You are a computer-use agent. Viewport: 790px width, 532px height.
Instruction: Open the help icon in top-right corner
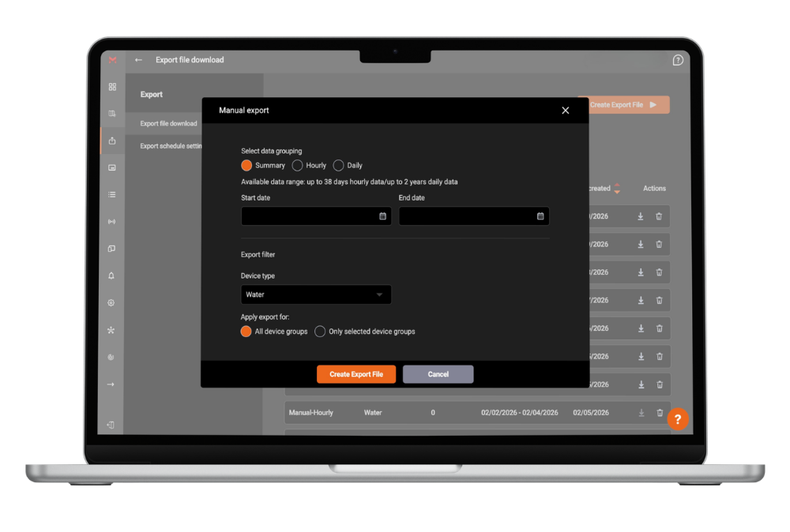677,60
